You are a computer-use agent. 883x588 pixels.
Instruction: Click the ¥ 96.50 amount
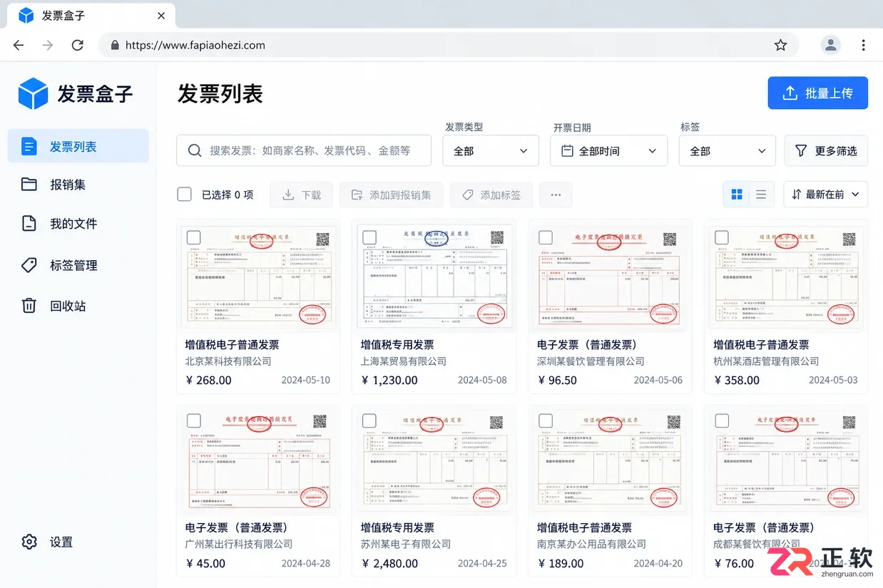pyautogui.click(x=557, y=380)
